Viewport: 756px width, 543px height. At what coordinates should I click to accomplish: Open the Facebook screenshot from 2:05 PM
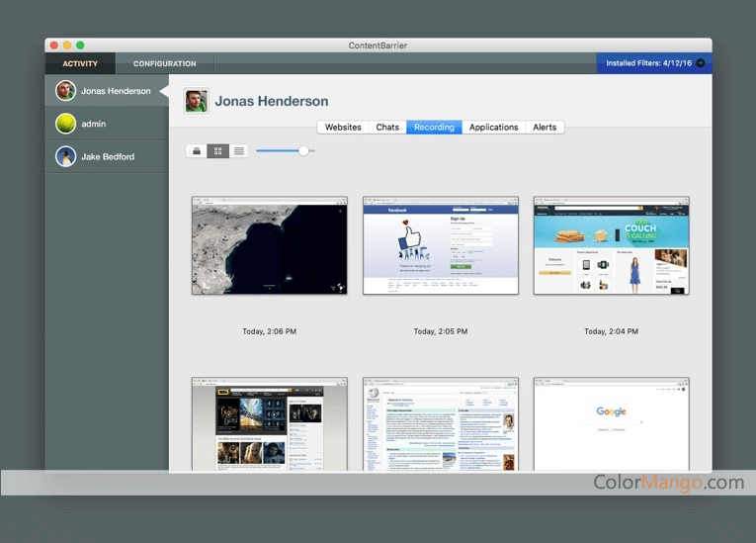coord(440,245)
